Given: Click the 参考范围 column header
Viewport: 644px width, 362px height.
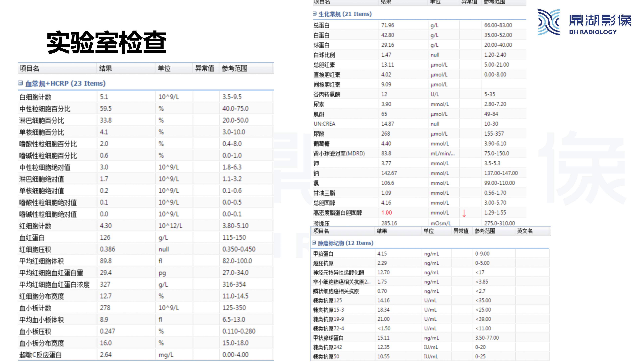Looking at the screenshot, I should [x=235, y=69].
